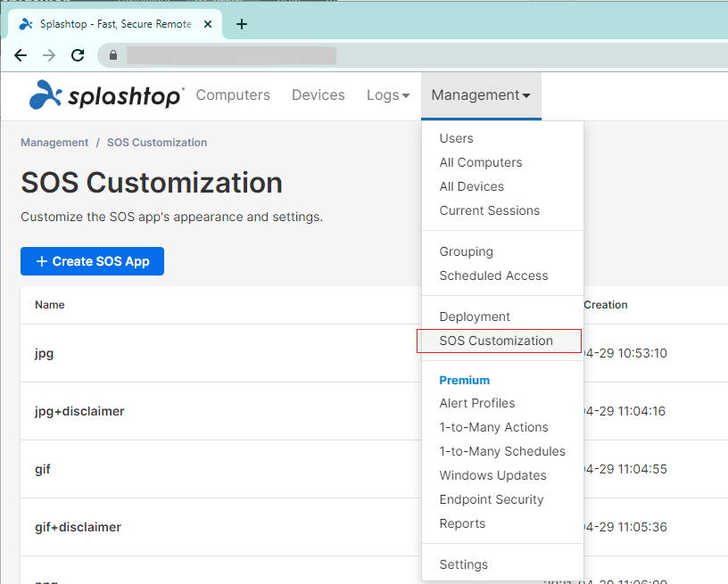The image size is (728, 584).
Task: Open Scheduled Access menu entry
Action: coord(493,276)
